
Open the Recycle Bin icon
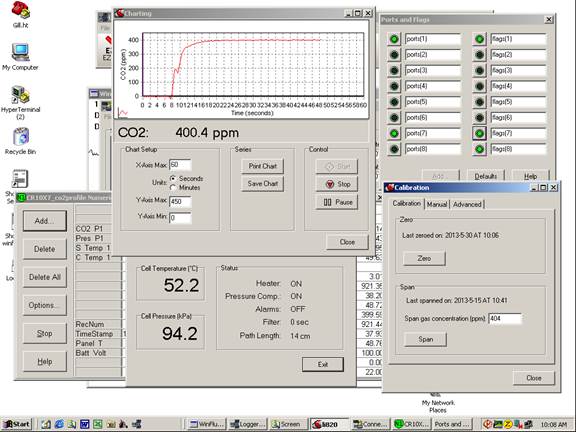coord(21,141)
